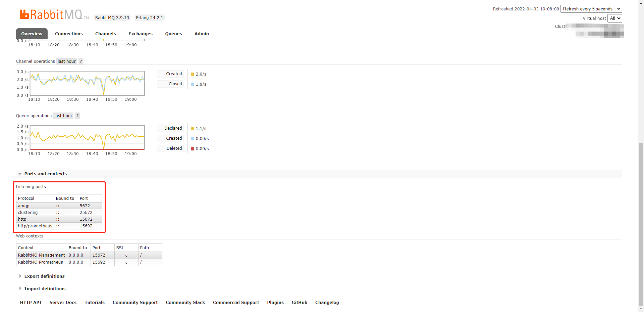Select the clustering protocol row

(59, 212)
